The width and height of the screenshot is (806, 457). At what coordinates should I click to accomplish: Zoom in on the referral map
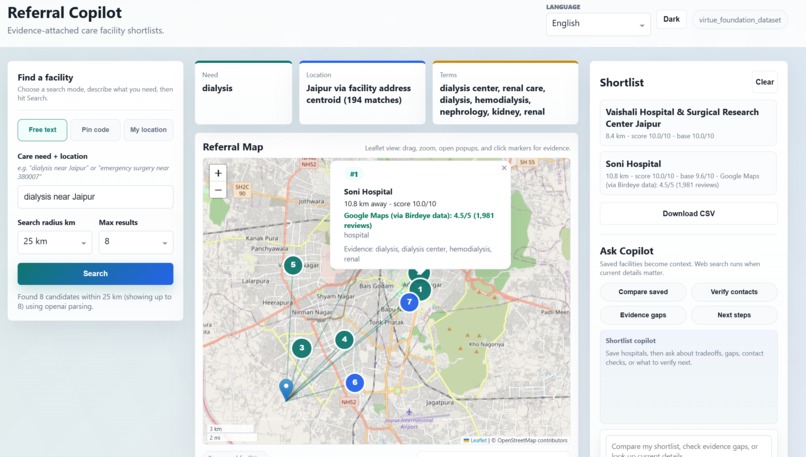point(218,173)
